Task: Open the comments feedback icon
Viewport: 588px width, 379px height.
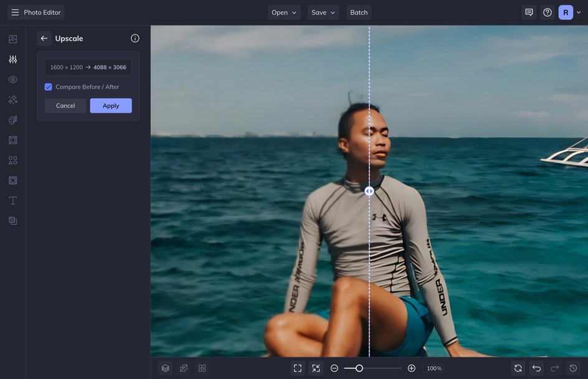Action: pos(529,12)
